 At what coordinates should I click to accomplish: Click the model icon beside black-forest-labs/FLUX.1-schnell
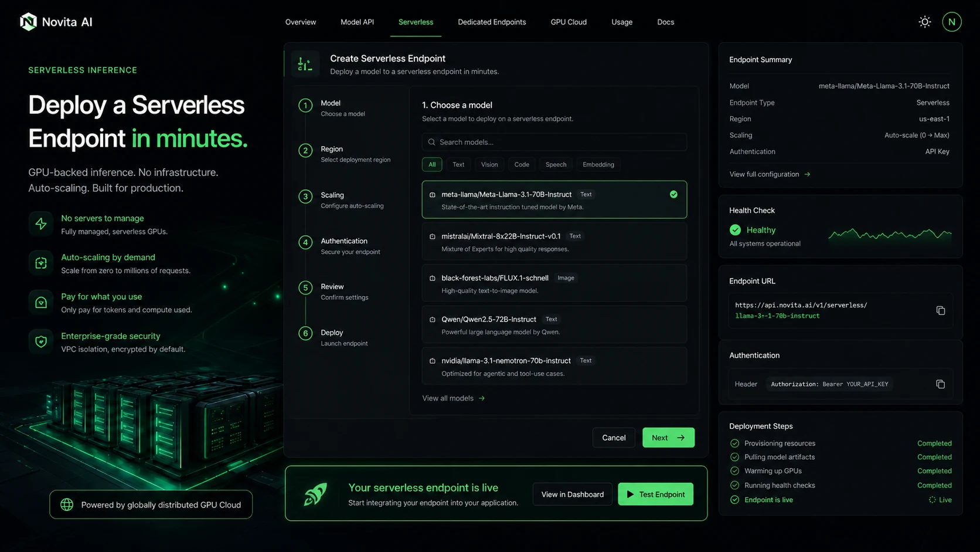[433, 278]
